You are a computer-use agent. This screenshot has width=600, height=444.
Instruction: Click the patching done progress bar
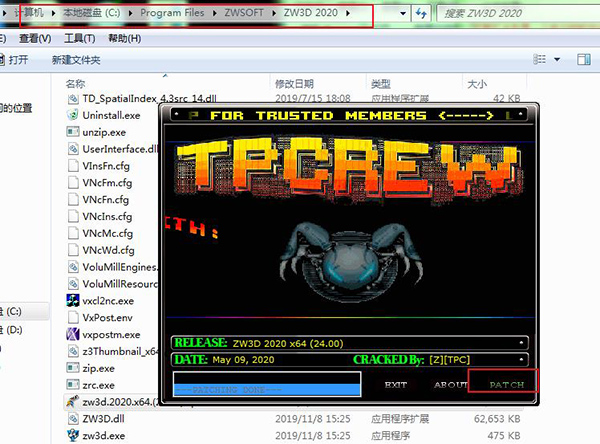pyautogui.click(x=267, y=384)
